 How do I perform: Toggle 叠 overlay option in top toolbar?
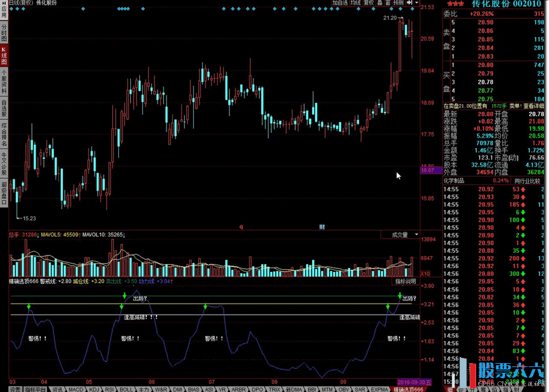[380, 3]
